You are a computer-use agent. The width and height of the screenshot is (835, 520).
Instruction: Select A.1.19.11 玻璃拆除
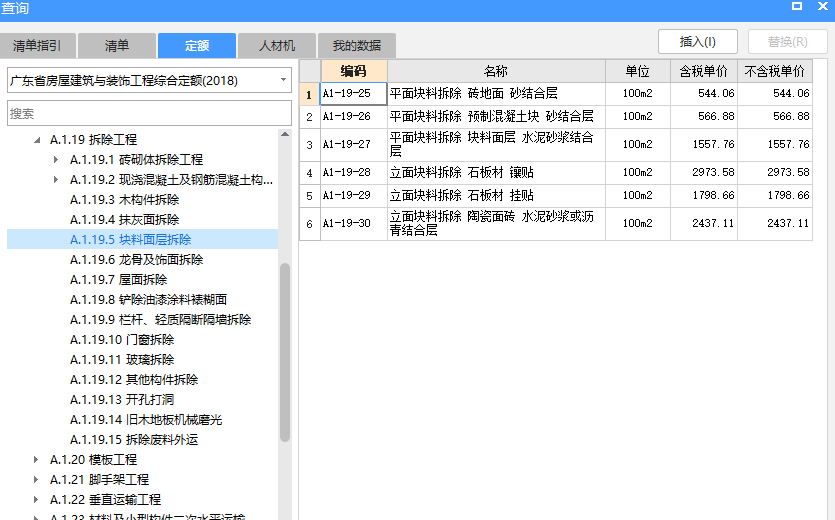click(x=122, y=360)
